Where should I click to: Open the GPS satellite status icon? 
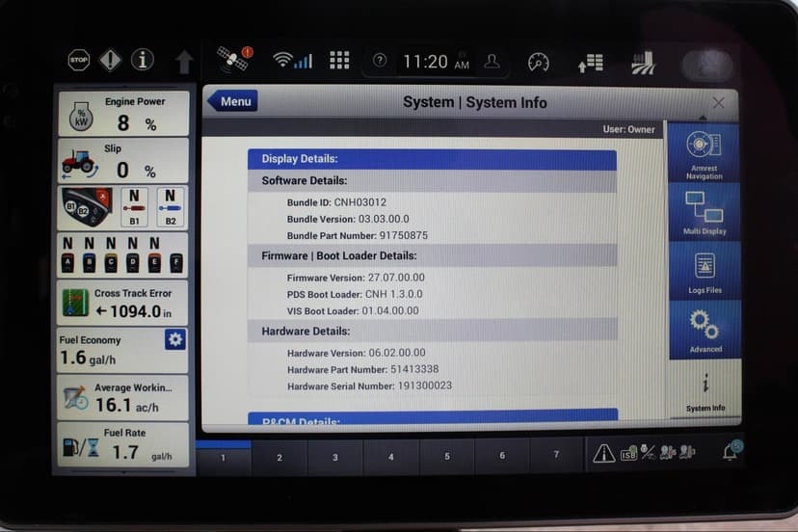pyautogui.click(x=232, y=60)
